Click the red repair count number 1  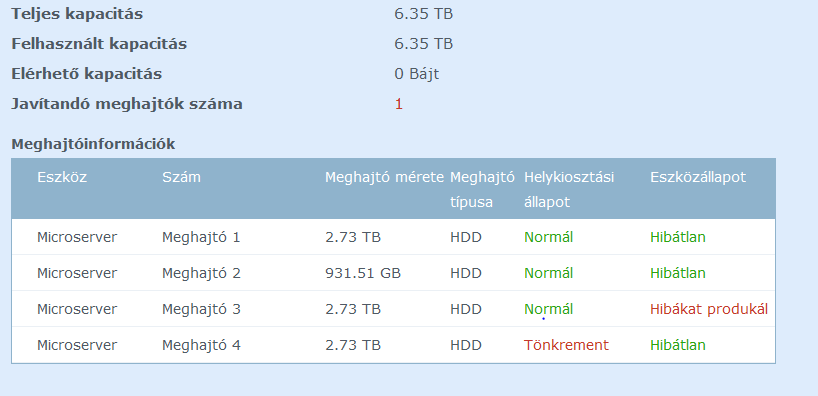pos(399,104)
